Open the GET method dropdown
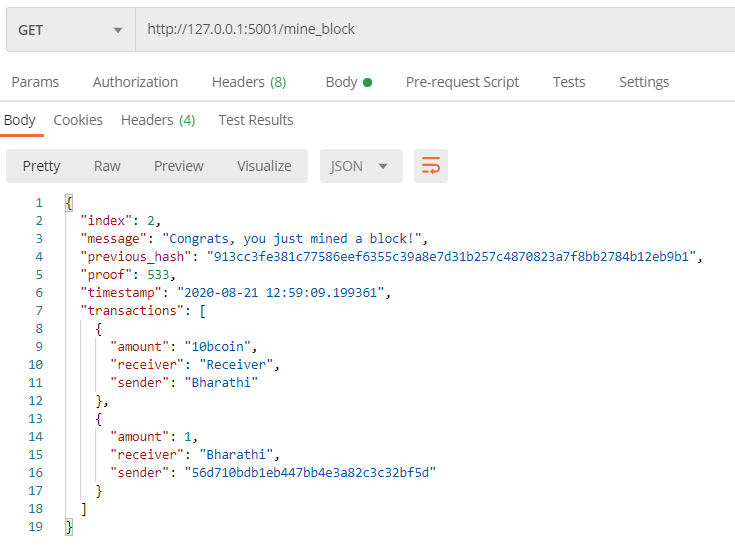 click(70, 30)
